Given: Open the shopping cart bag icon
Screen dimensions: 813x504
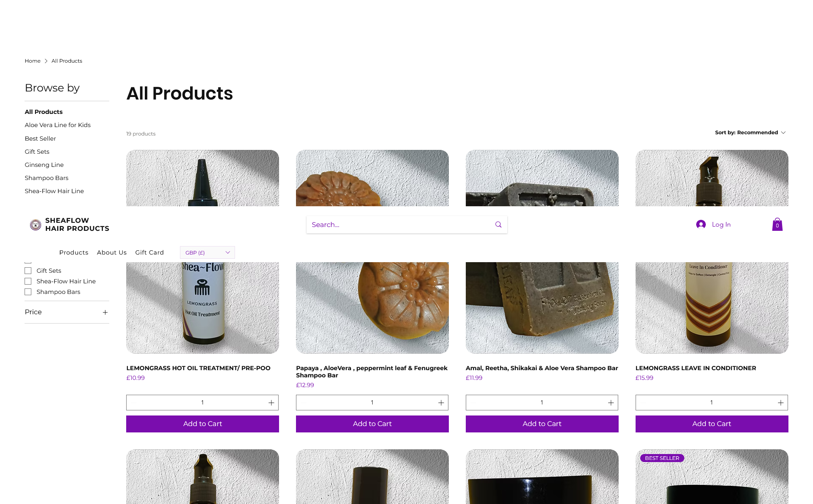Looking at the screenshot, I should click(777, 224).
